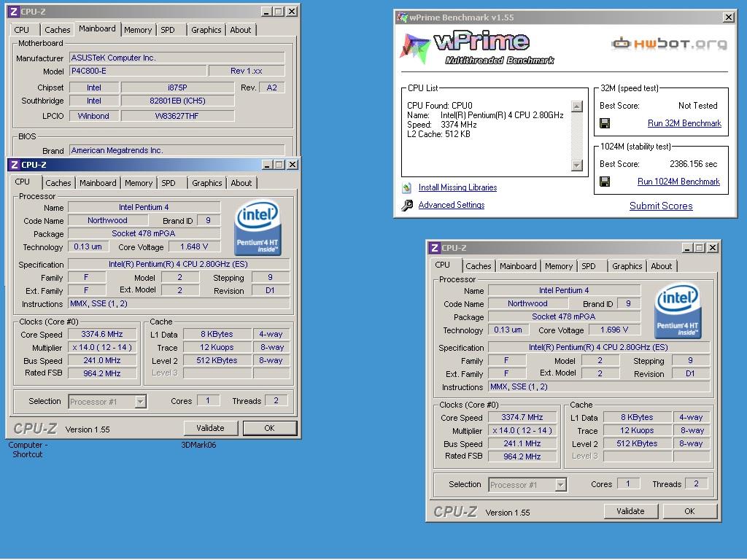
Task: Click Code Name Northwood in left CPU-Z window
Action: (x=108, y=220)
